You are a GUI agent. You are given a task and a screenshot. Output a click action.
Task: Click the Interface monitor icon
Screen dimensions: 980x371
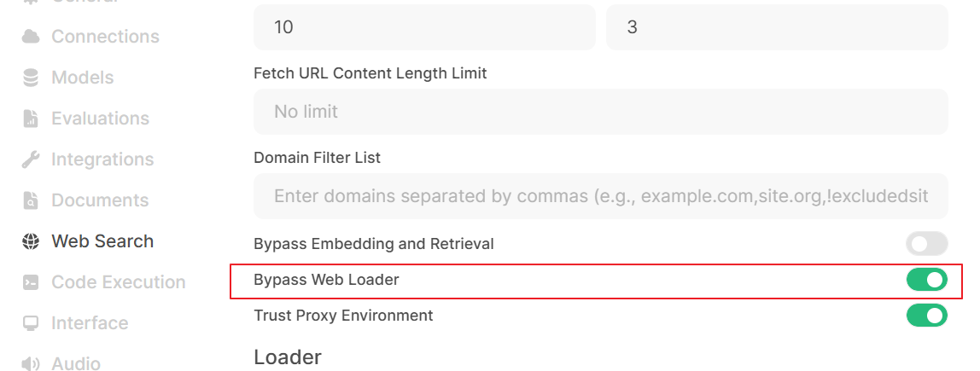[x=31, y=323]
